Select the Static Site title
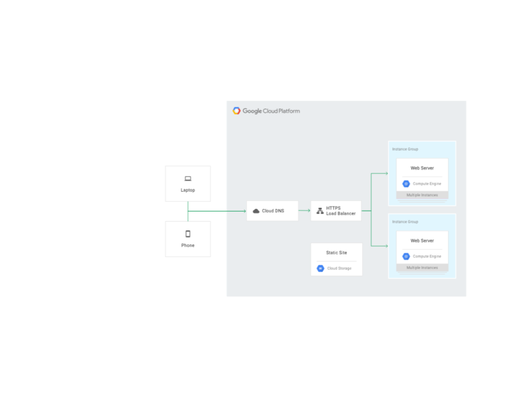This screenshot has height=399, width=532. pyautogui.click(x=336, y=253)
